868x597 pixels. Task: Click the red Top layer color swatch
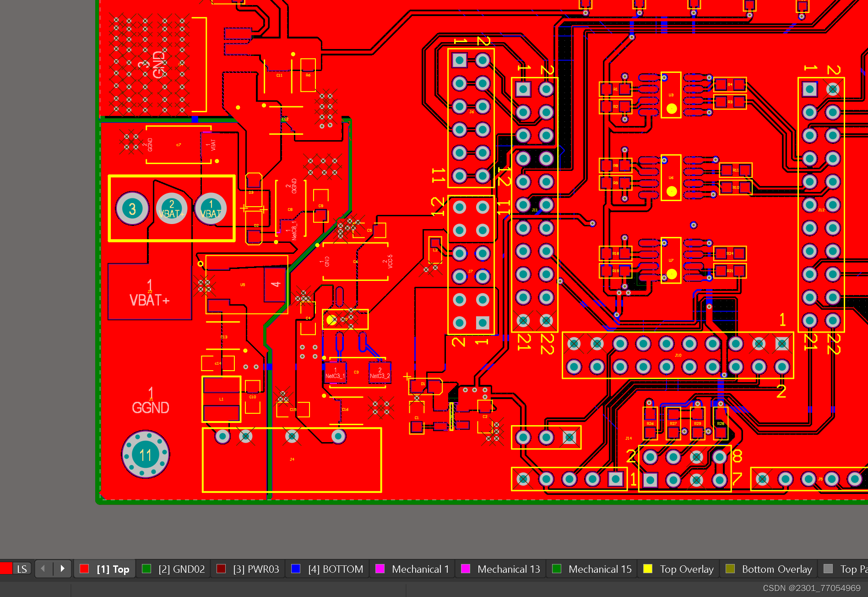[84, 569]
